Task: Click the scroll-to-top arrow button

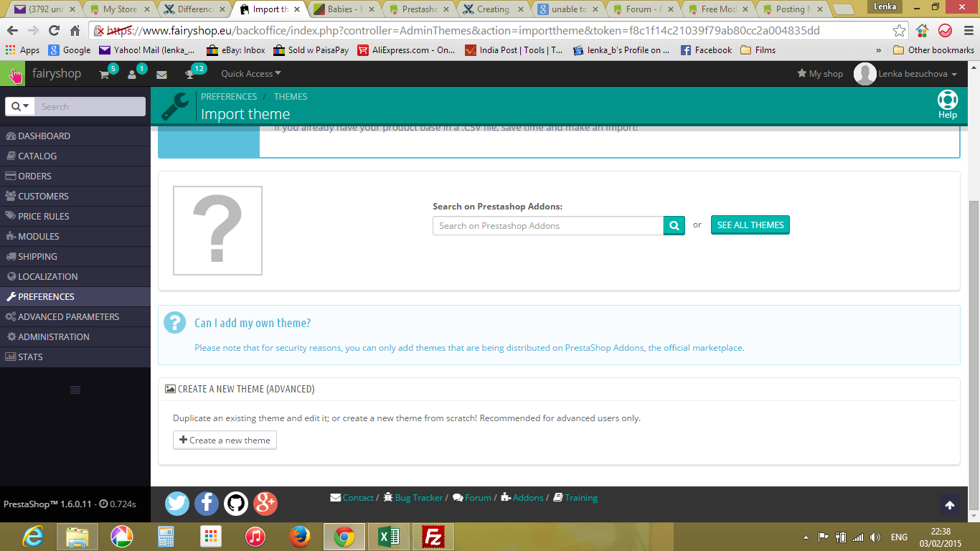Action: (x=950, y=505)
